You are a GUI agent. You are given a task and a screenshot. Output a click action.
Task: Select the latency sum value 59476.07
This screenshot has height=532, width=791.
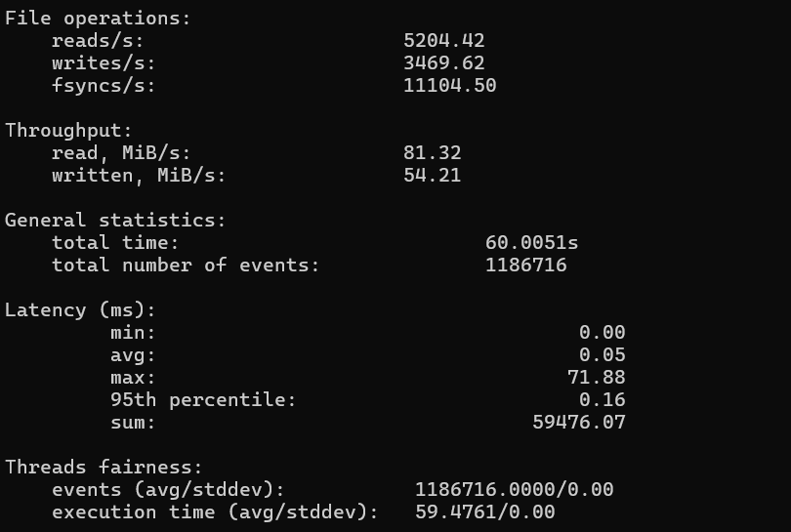click(579, 422)
